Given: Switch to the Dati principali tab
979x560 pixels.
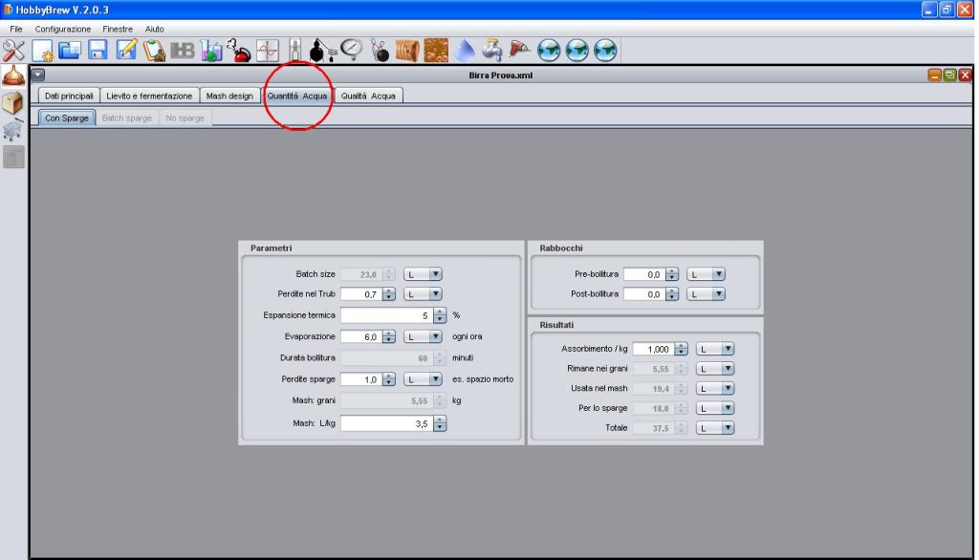Looking at the screenshot, I should tap(69, 96).
